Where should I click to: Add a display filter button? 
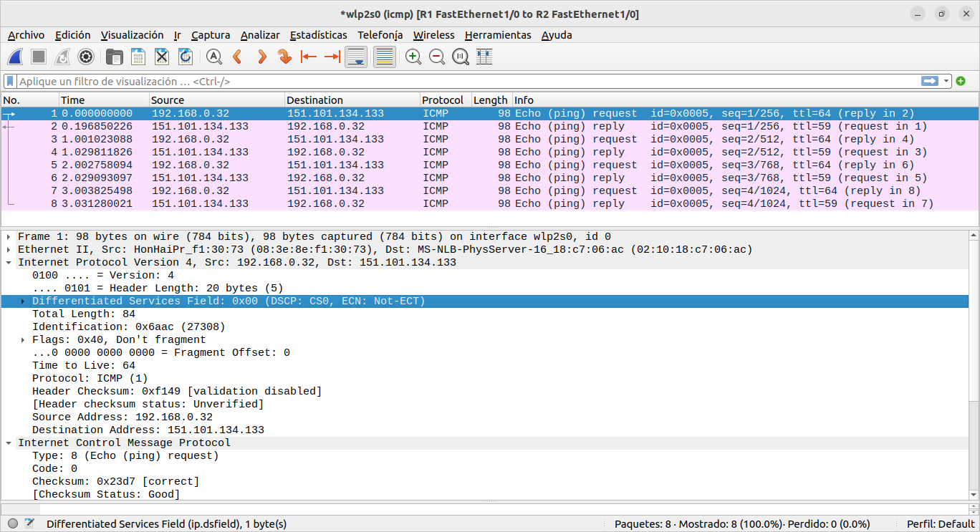click(961, 81)
